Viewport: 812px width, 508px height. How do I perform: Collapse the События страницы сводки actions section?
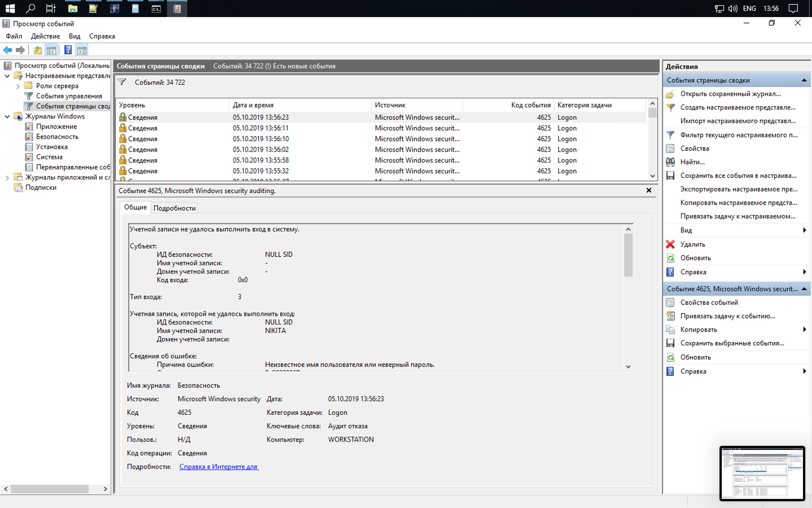pyautogui.click(x=804, y=80)
